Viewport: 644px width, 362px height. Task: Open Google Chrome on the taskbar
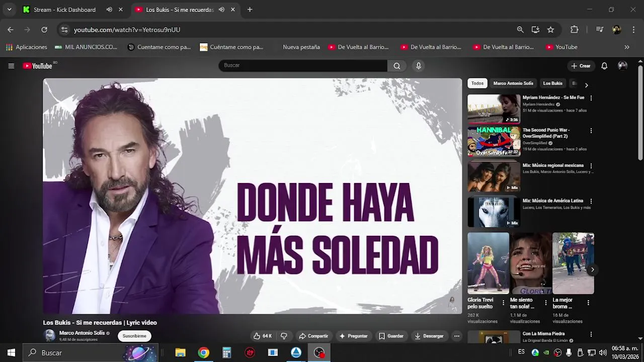203,352
